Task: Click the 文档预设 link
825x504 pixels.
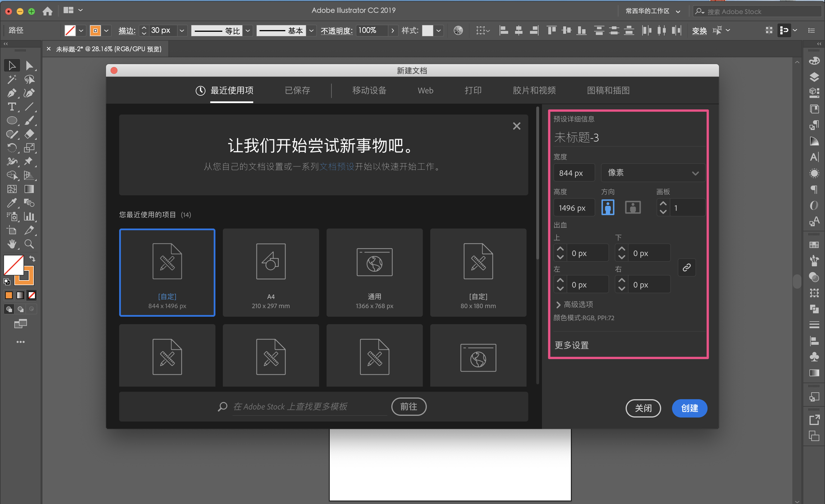Action: [337, 167]
